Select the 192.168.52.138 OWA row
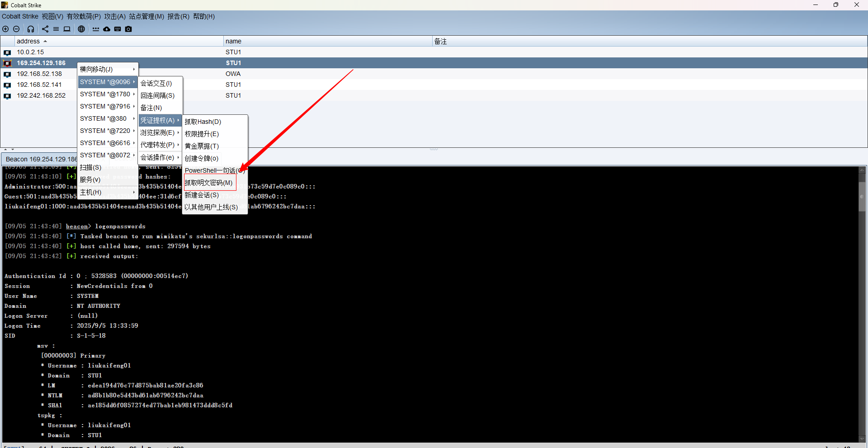Image resolution: width=868 pixels, height=448 pixels. pyautogui.click(x=434, y=74)
